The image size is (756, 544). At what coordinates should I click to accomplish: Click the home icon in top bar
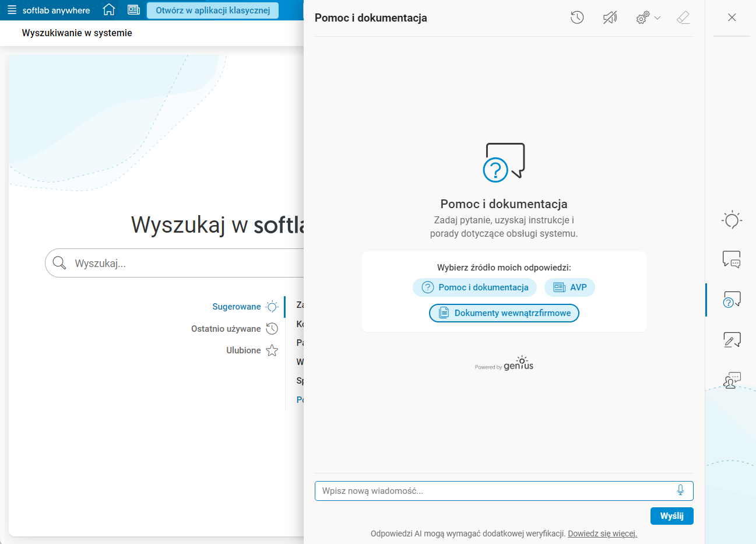coord(108,10)
